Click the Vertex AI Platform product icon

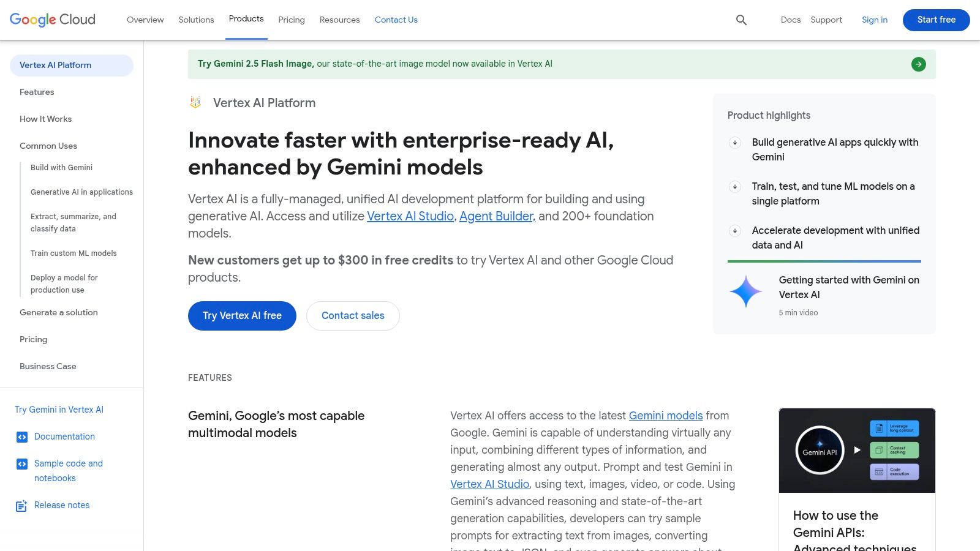(x=195, y=102)
